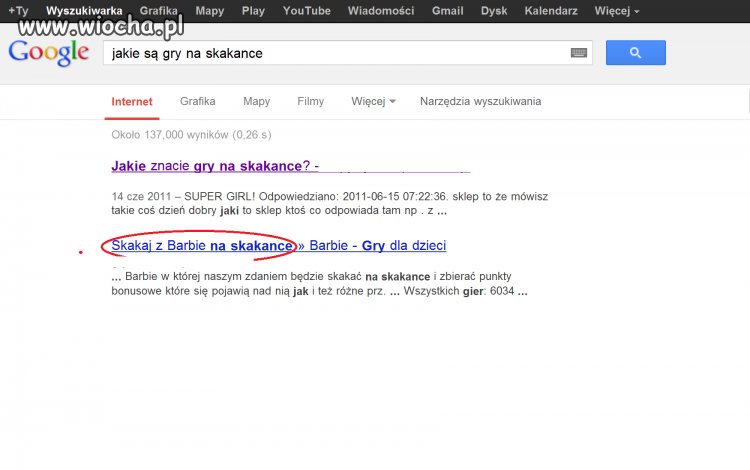Screen dimensions: 750x470
Task: Click the Google logo
Action: pyautogui.click(x=49, y=53)
